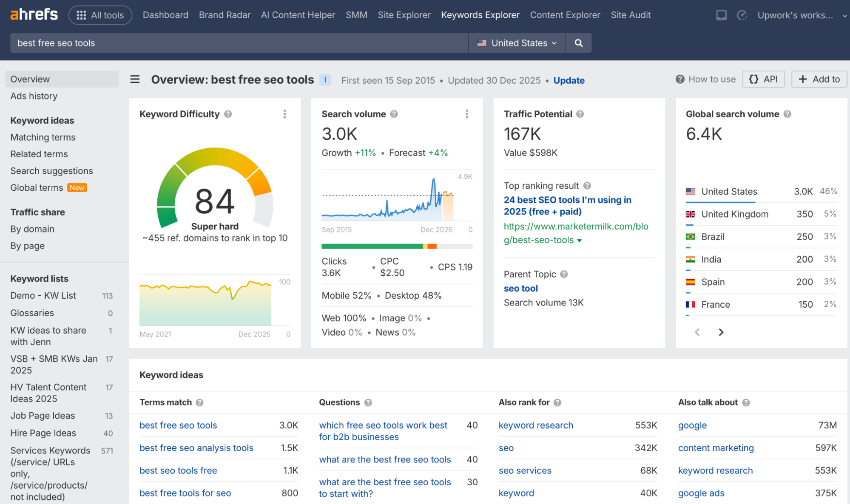Open Keyword Difficulty card three-dot menu
Screen dimensions: 850x504
click(285, 114)
